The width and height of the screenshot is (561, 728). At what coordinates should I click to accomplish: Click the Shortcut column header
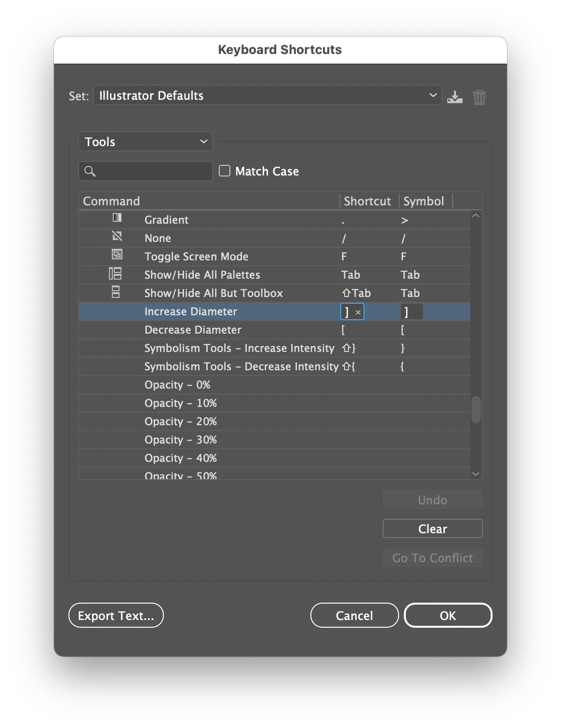pos(369,201)
